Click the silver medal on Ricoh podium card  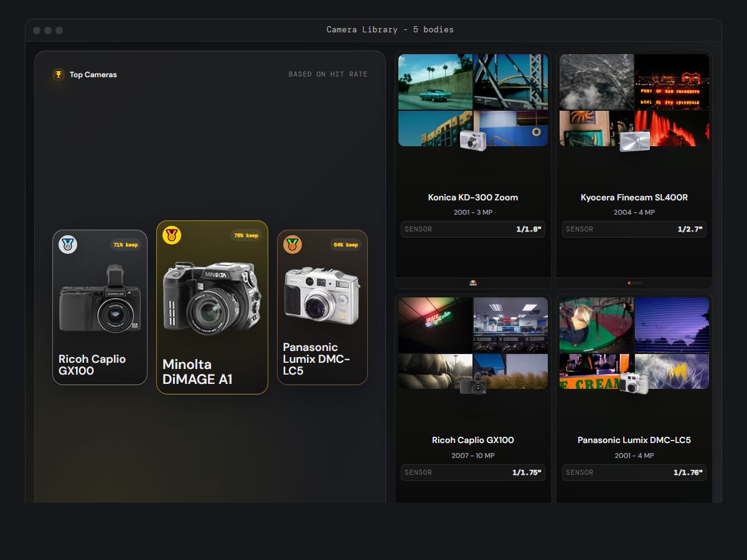(x=68, y=245)
